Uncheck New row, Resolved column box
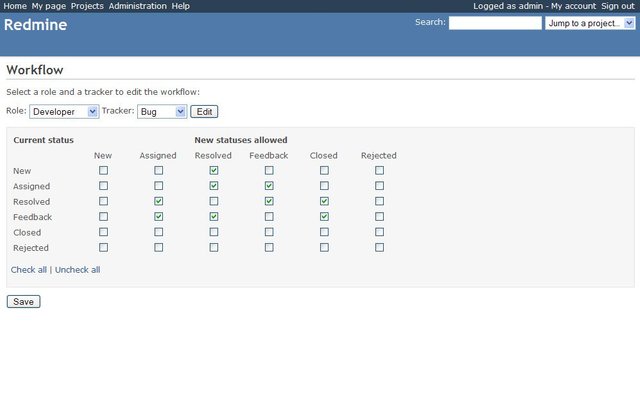Viewport: 640px width, 417px height. 213,170
